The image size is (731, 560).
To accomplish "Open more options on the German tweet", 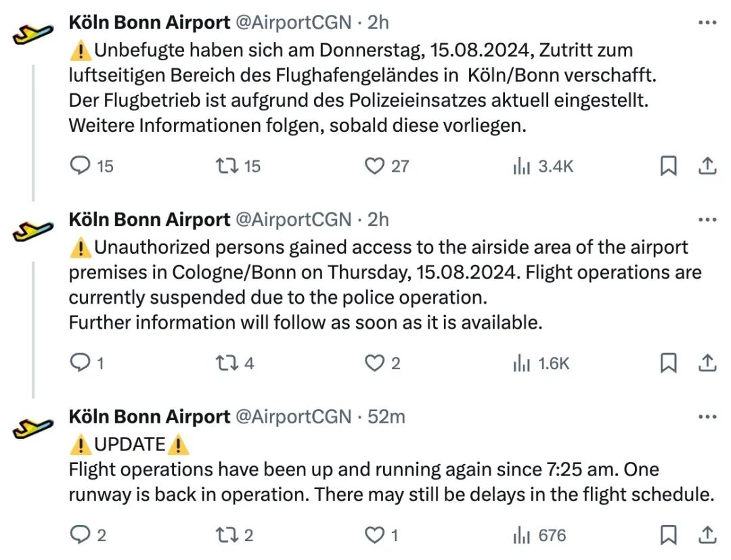I will point(707,22).
